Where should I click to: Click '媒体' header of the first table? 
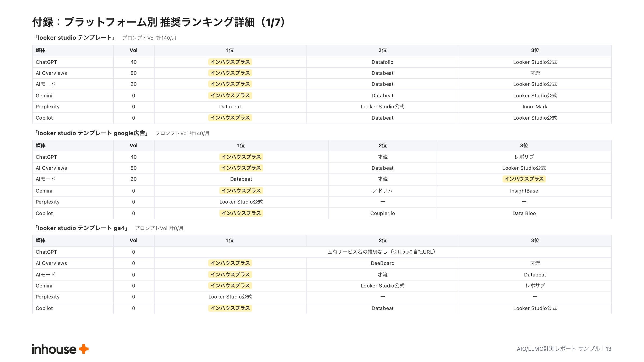point(41,50)
